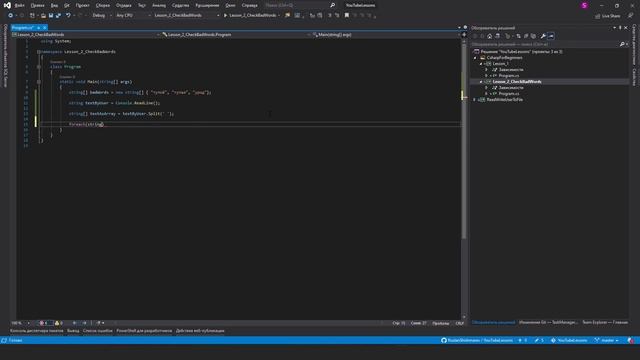Screen dimensions: 640x360
Task: Open startup project dropdown Lesson_2_CheckBadWords
Action: pyautogui.click(x=187, y=16)
